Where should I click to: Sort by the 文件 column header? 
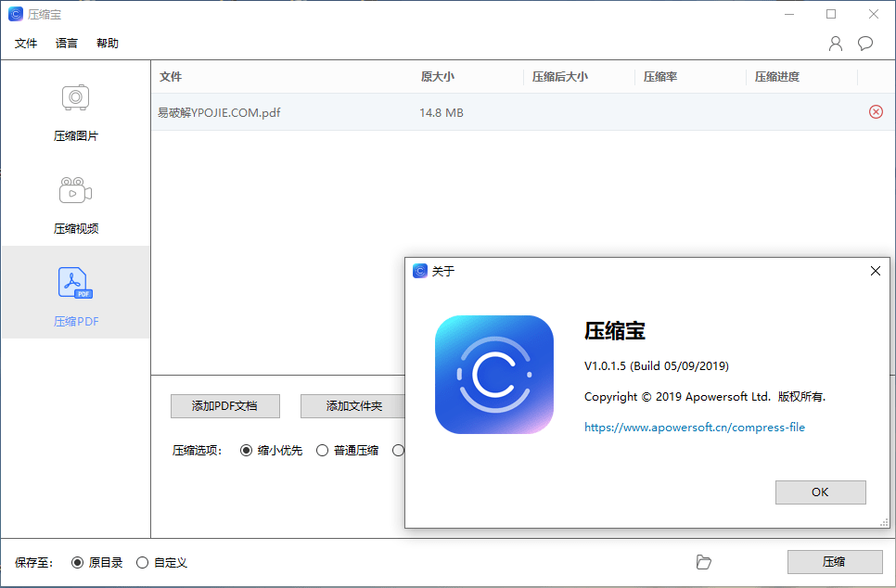[171, 77]
